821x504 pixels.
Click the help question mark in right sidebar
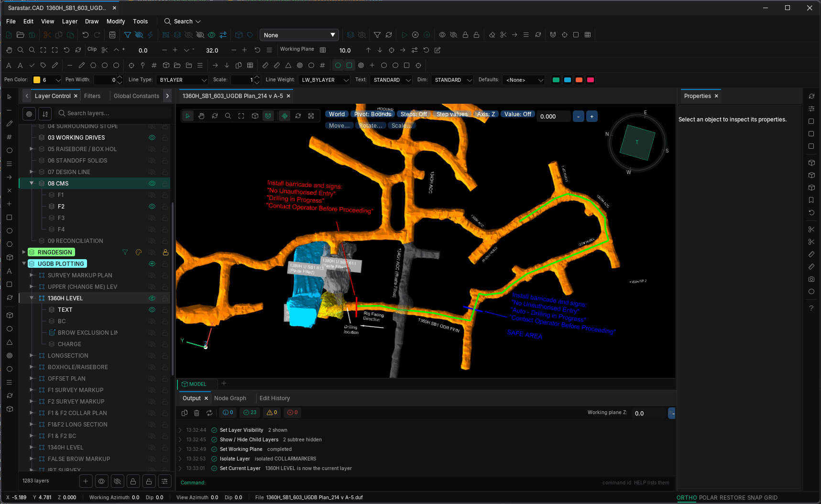point(811,308)
